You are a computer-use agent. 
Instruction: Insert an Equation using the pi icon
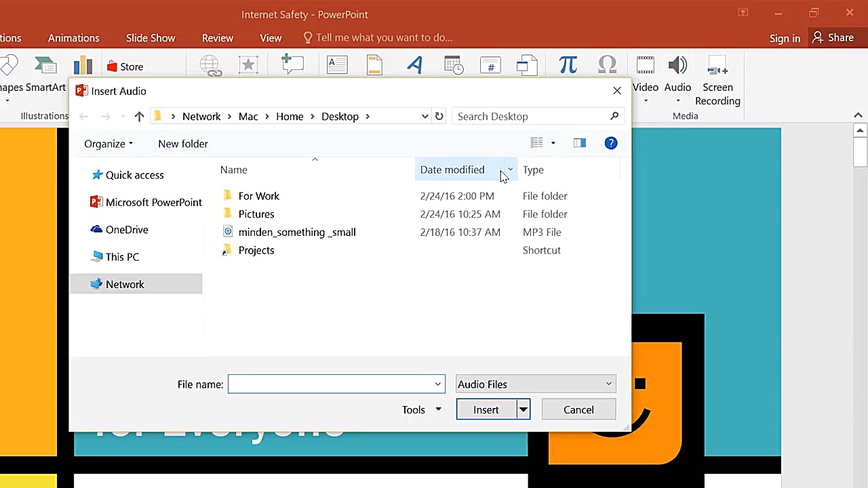[x=568, y=65]
